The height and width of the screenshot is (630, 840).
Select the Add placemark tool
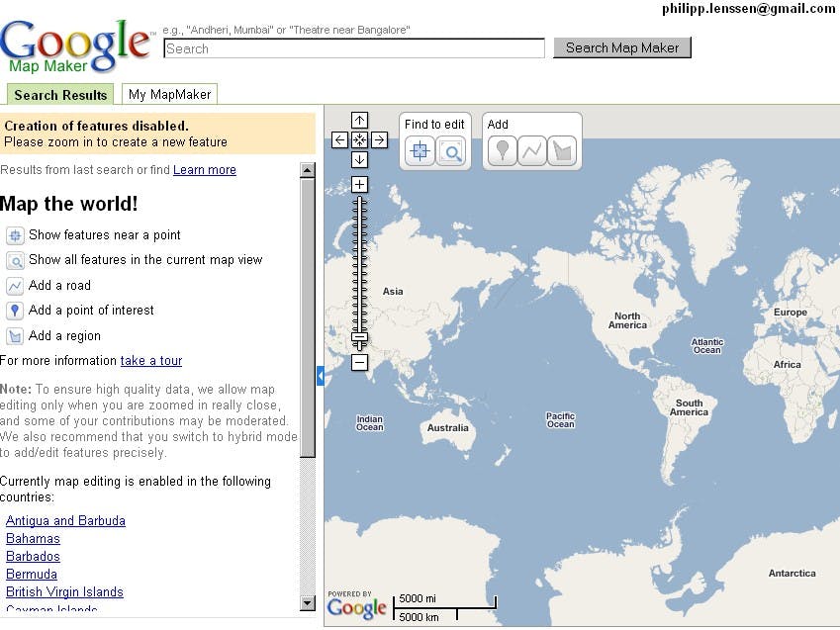[x=502, y=150]
